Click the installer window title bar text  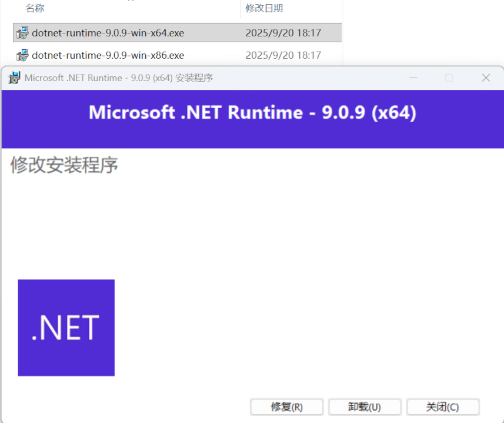click(119, 78)
